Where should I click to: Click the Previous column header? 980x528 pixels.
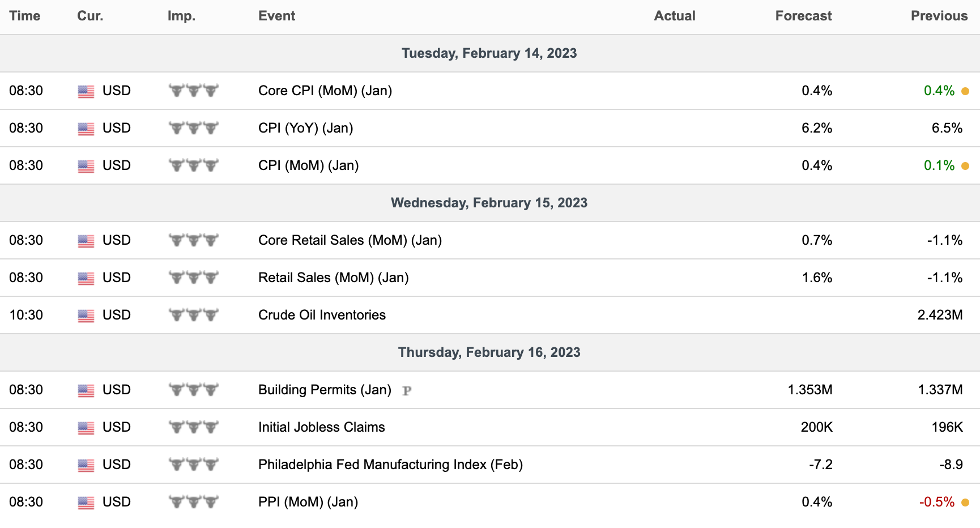point(939,16)
